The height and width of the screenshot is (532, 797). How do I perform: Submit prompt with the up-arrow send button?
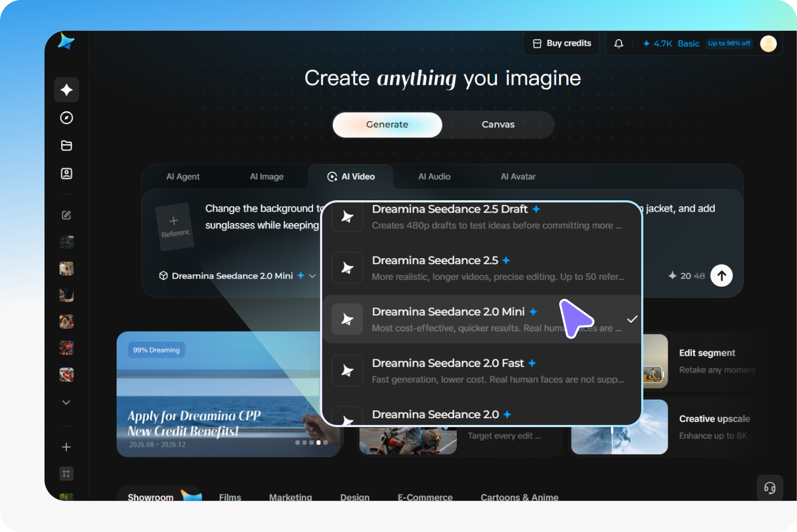(722, 276)
